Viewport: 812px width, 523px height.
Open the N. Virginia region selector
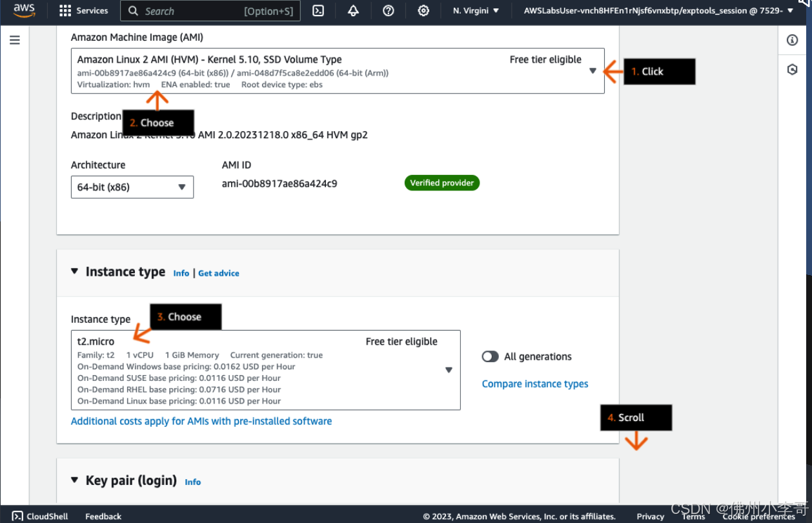tap(476, 10)
